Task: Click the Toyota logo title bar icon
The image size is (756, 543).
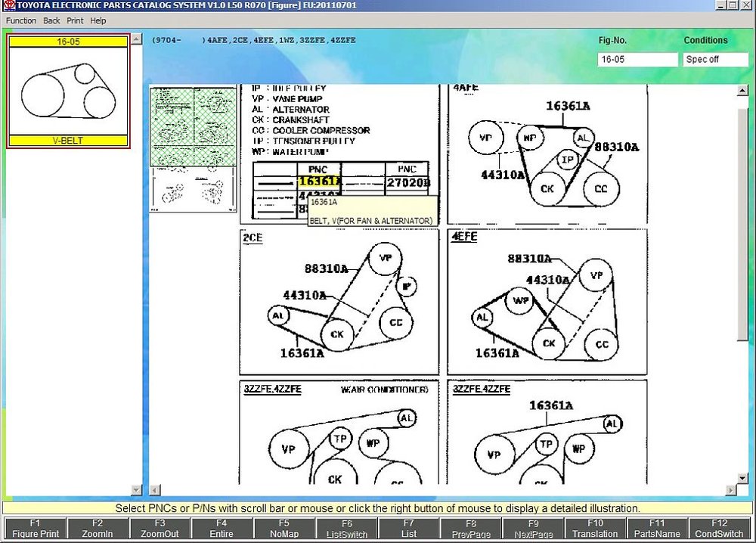Action: tap(8, 5)
